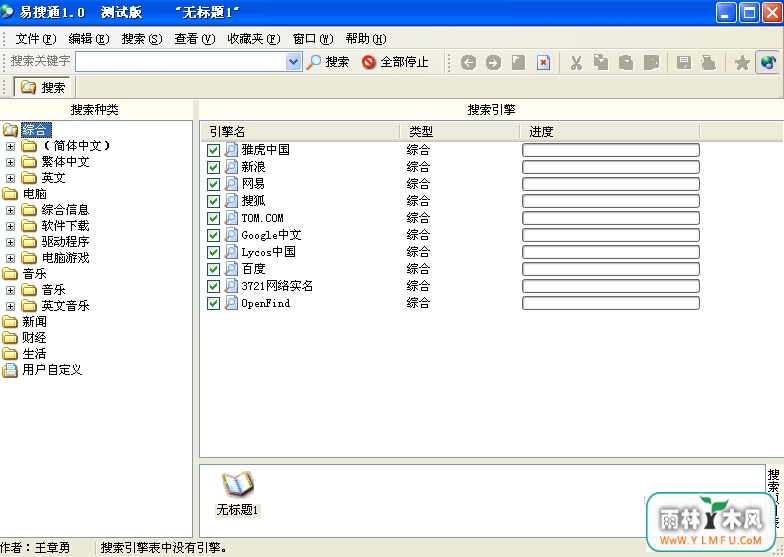Screen dimensions: 784x557
Task: Click the back arrow toolbar icon
Action: pyautogui.click(x=468, y=62)
